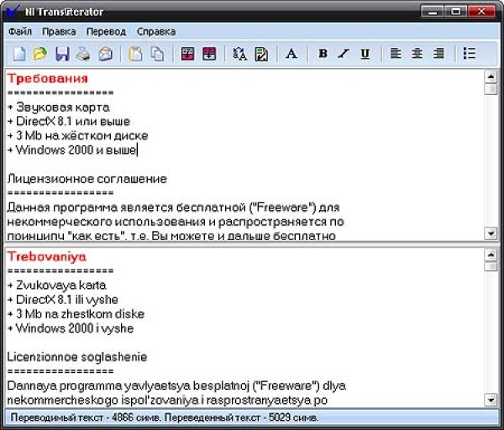Click the font 'A' icon
Viewport: 504px width, 430px height.
coord(291,54)
